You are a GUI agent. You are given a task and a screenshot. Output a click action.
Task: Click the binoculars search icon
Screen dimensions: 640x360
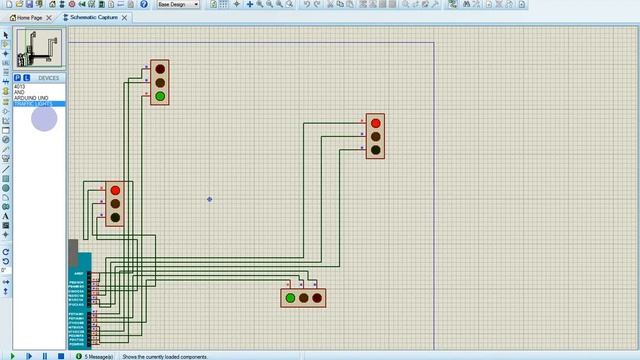[467, 4]
